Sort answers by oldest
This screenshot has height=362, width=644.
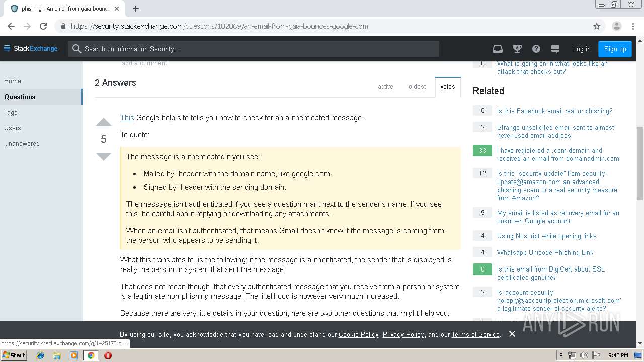point(417,87)
